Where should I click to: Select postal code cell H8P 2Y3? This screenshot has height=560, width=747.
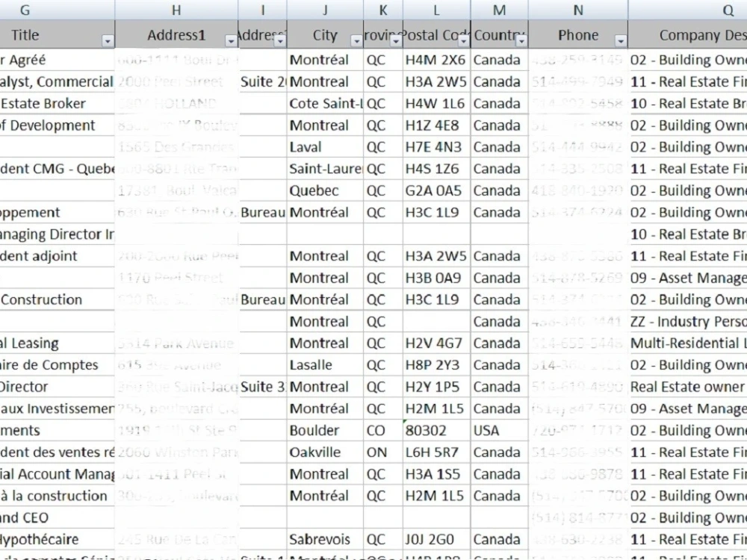(437, 365)
